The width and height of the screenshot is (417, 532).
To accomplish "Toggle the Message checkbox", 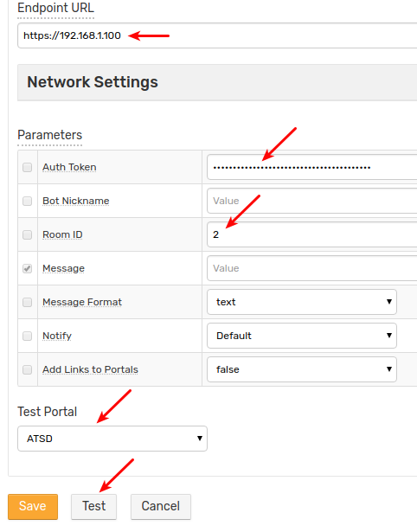I will click(27, 268).
